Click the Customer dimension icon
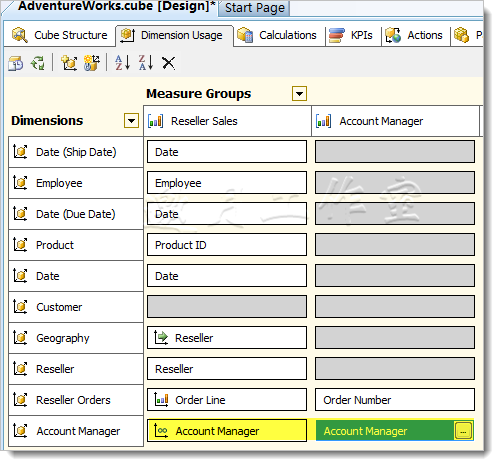Screen dimensions: 499x466 pyautogui.click(x=20, y=307)
